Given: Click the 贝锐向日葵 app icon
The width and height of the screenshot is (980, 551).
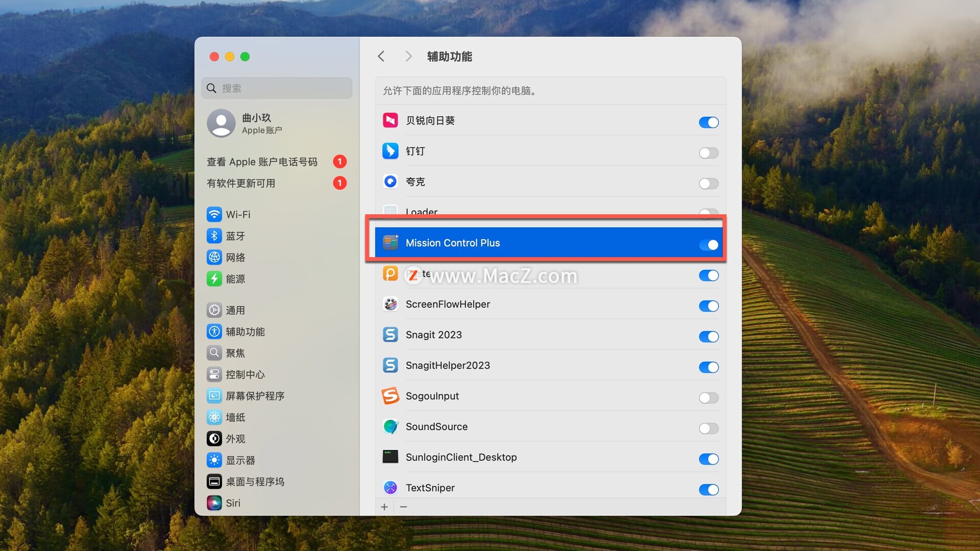Looking at the screenshot, I should point(390,120).
